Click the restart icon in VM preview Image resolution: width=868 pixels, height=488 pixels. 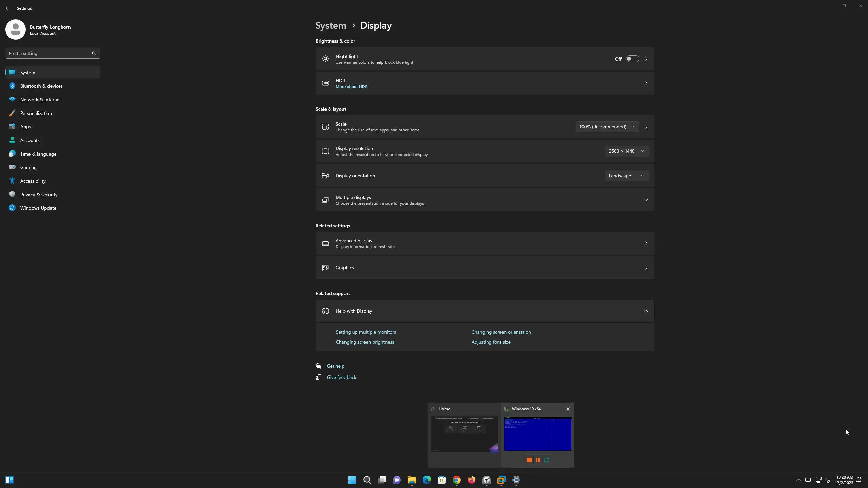[x=547, y=460]
